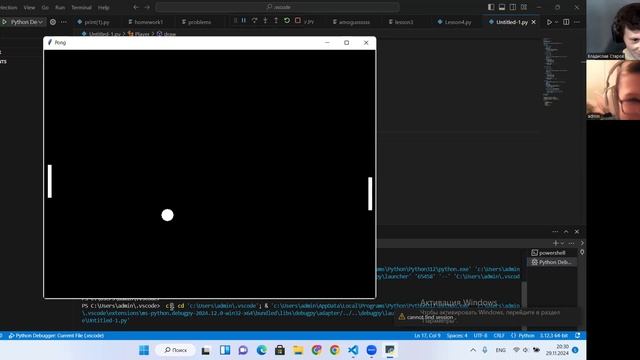
Task: Click Step Into in the debug toolbar
Action: (265, 20)
